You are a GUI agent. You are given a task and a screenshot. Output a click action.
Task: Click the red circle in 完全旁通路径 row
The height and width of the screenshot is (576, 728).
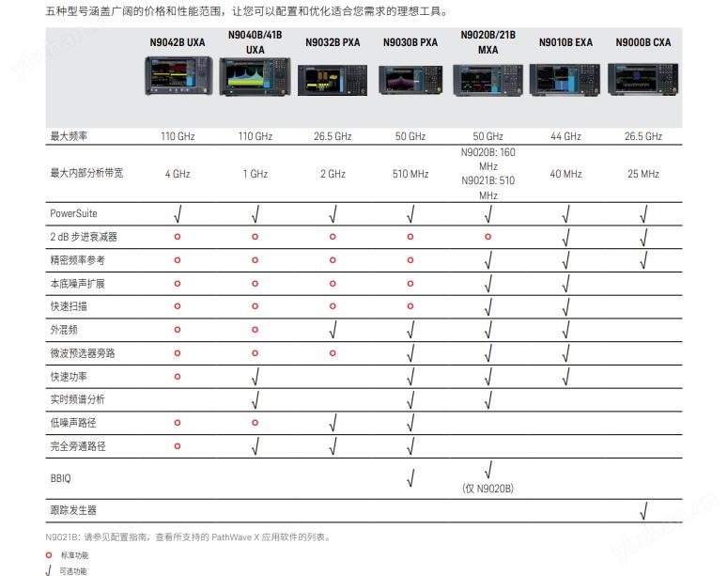point(178,446)
